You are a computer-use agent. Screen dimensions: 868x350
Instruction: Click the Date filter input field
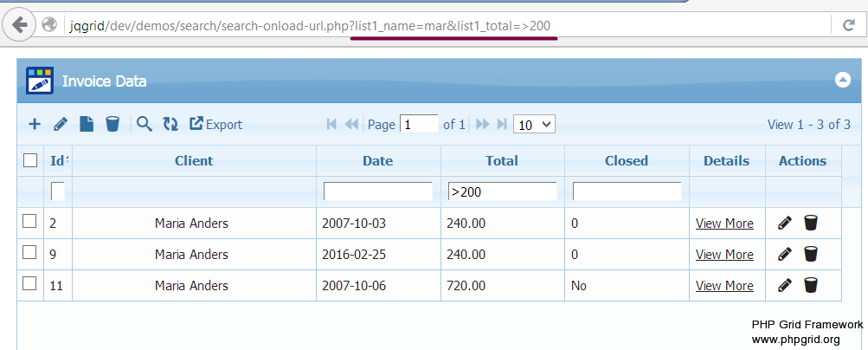[x=377, y=191]
